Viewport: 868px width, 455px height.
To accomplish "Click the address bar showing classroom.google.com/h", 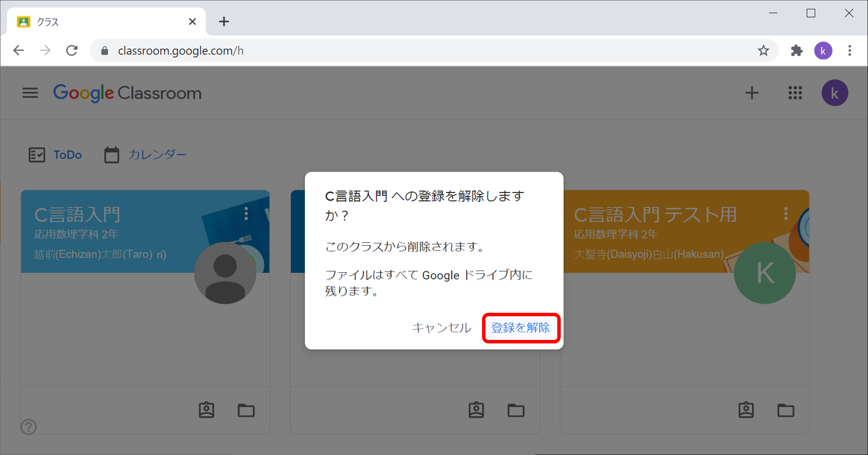I will click(434, 51).
